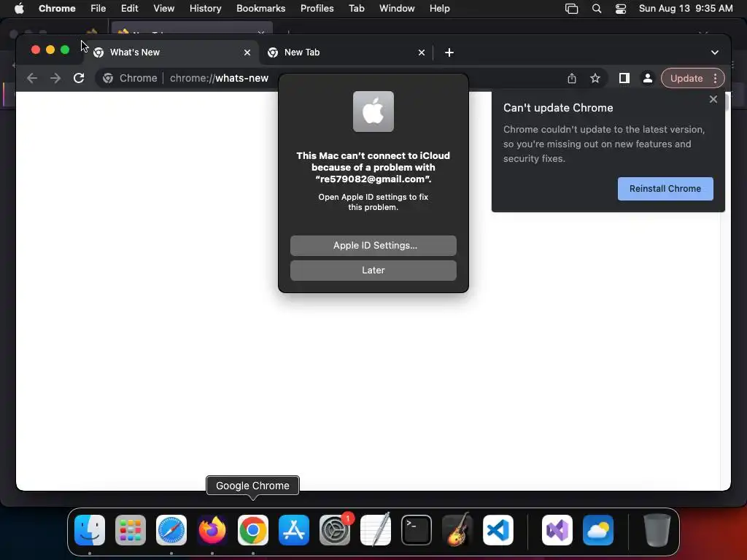Open the Help menu

pyautogui.click(x=439, y=9)
